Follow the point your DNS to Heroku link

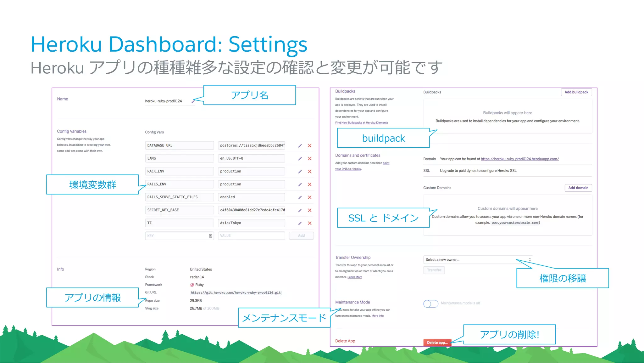click(362, 166)
